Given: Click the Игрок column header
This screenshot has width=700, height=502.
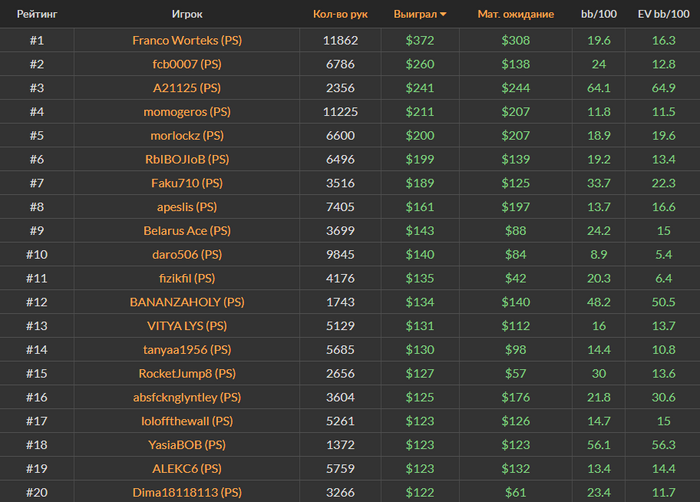Looking at the screenshot, I should click(x=187, y=15).
